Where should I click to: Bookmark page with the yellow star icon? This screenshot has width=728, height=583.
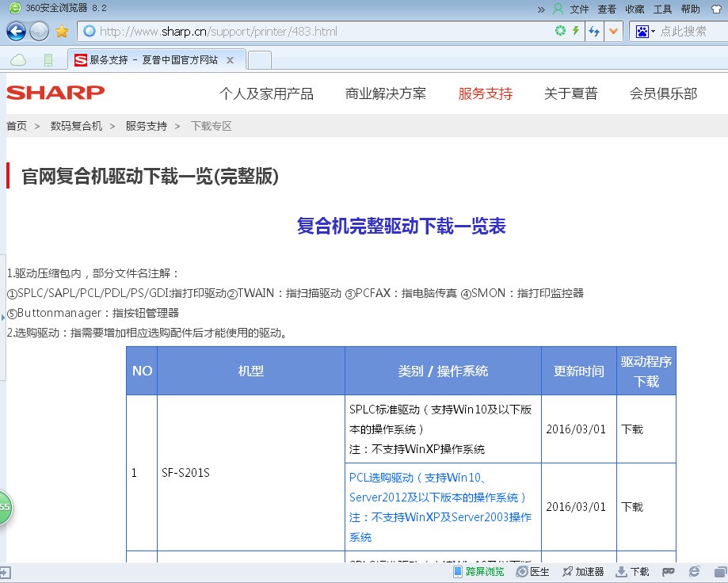pyautogui.click(x=62, y=32)
